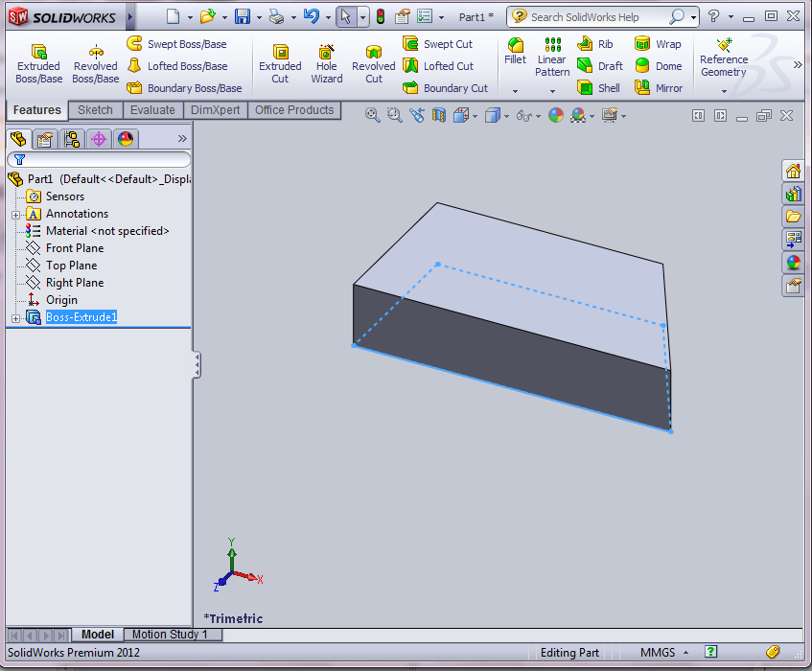Select the Shell tool

pyautogui.click(x=598, y=87)
